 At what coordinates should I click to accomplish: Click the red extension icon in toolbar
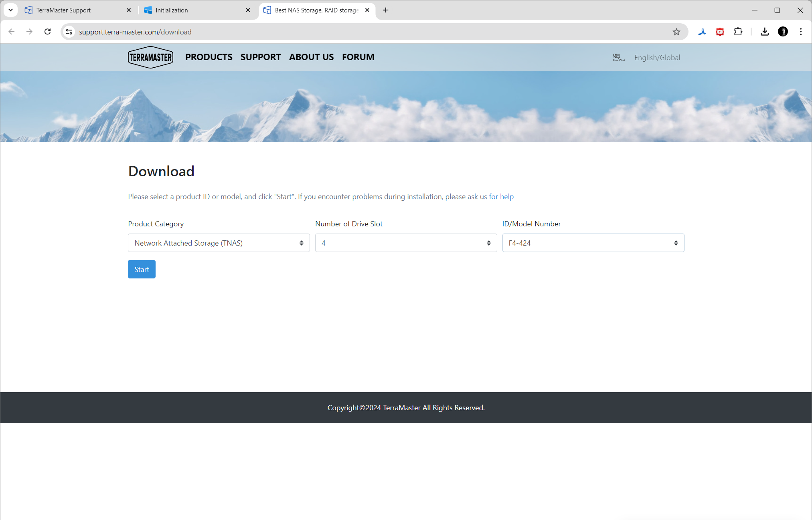[x=720, y=32]
